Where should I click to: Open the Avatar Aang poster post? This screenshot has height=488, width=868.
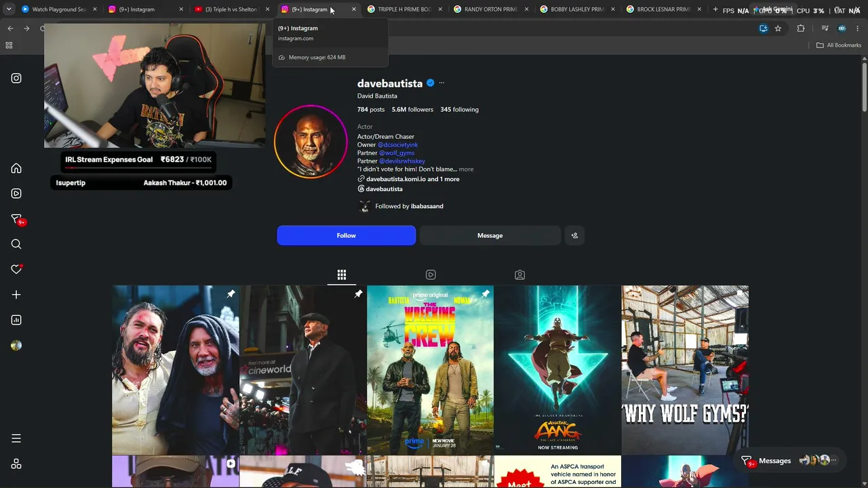(x=557, y=370)
